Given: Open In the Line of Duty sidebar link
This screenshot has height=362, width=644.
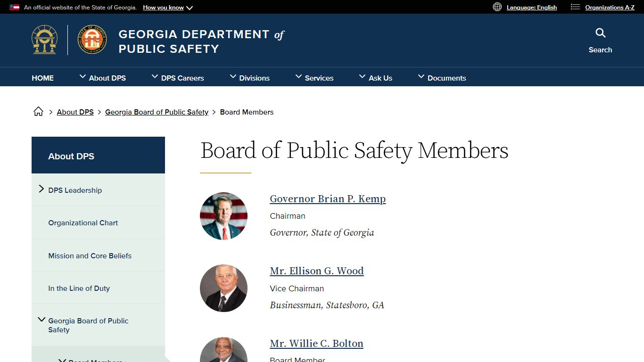Looking at the screenshot, I should (x=79, y=288).
